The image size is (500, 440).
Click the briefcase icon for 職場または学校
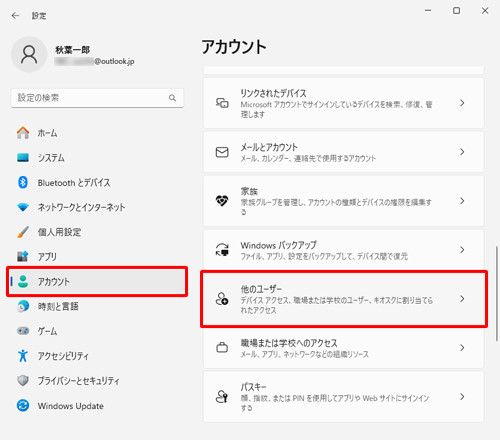(222, 348)
